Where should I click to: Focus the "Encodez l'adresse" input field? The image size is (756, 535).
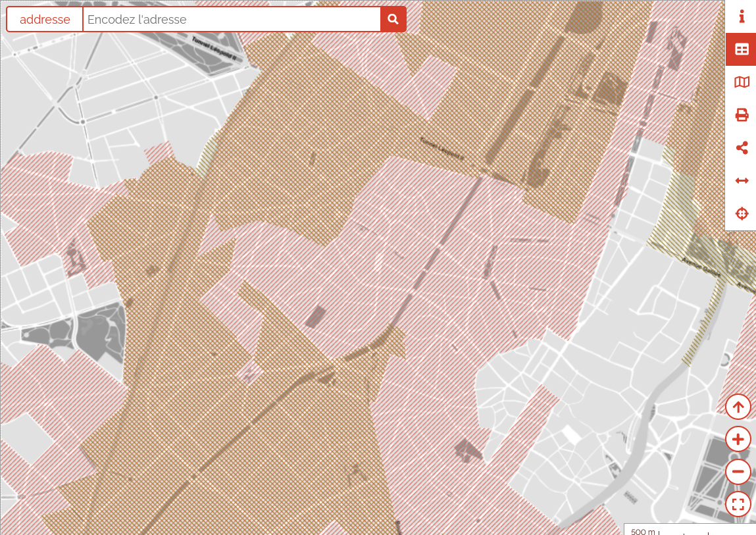point(230,19)
